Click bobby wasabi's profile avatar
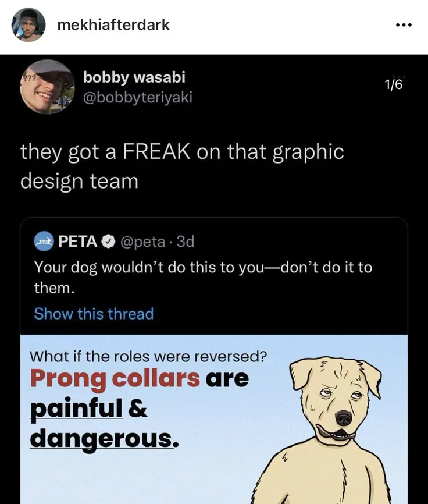 (x=47, y=87)
